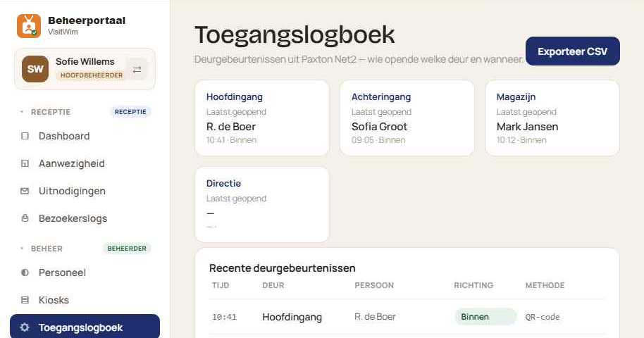
Task: Navigate to Bezoekerslogs
Action: click(85, 218)
